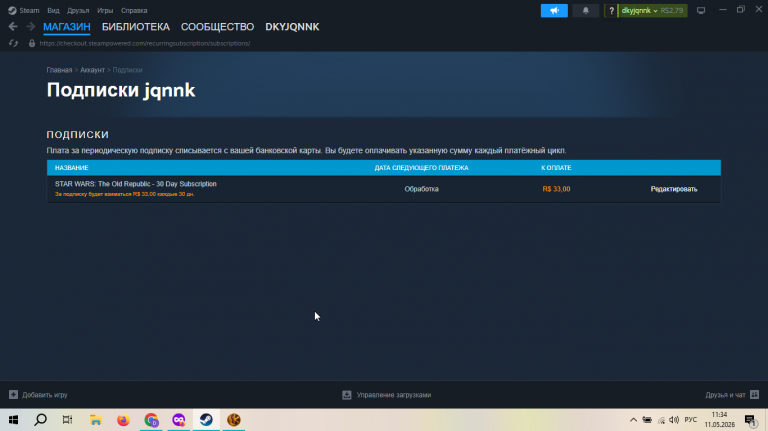
Task: Open the DKYJQNNK profile tab
Action: [292, 27]
